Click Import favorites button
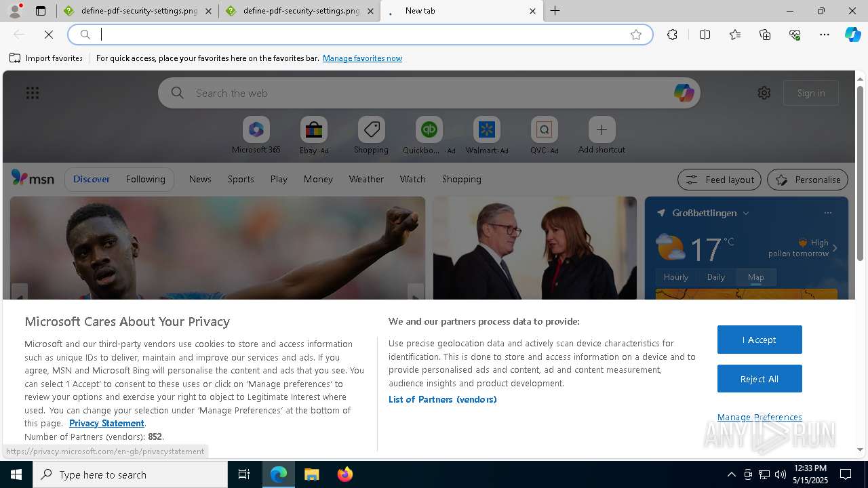 46,58
